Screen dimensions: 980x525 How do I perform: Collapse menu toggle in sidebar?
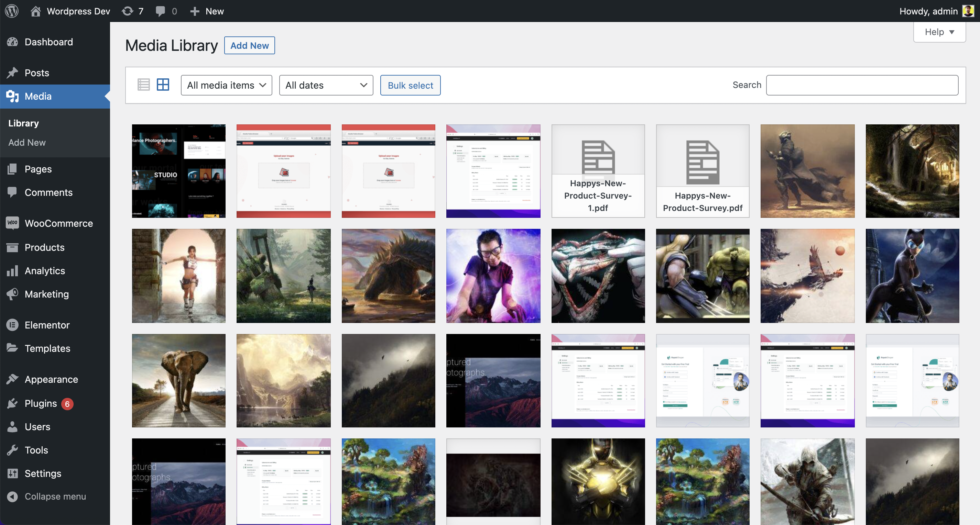pyautogui.click(x=55, y=496)
